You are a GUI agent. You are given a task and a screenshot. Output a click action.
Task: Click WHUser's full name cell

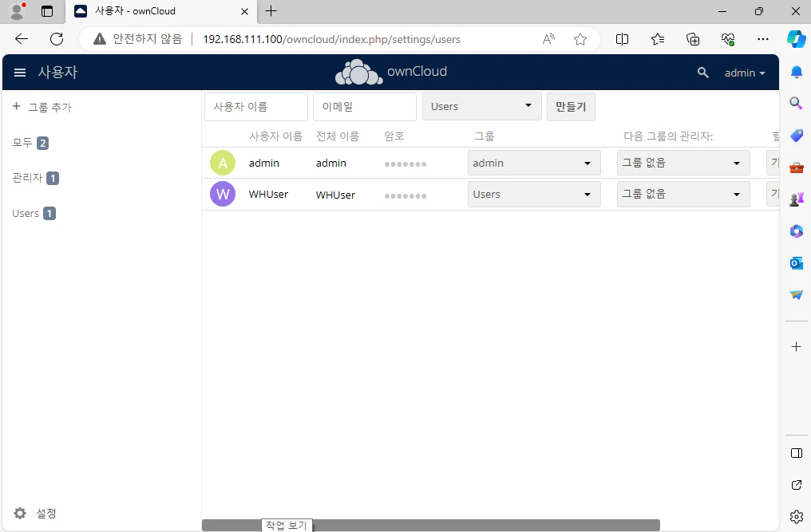point(335,195)
